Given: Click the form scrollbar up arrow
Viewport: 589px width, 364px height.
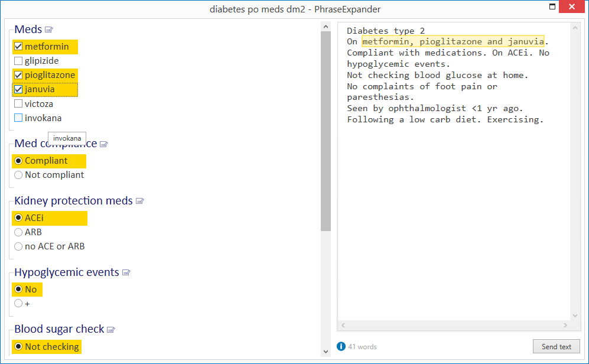Looking at the screenshot, I should (x=326, y=27).
